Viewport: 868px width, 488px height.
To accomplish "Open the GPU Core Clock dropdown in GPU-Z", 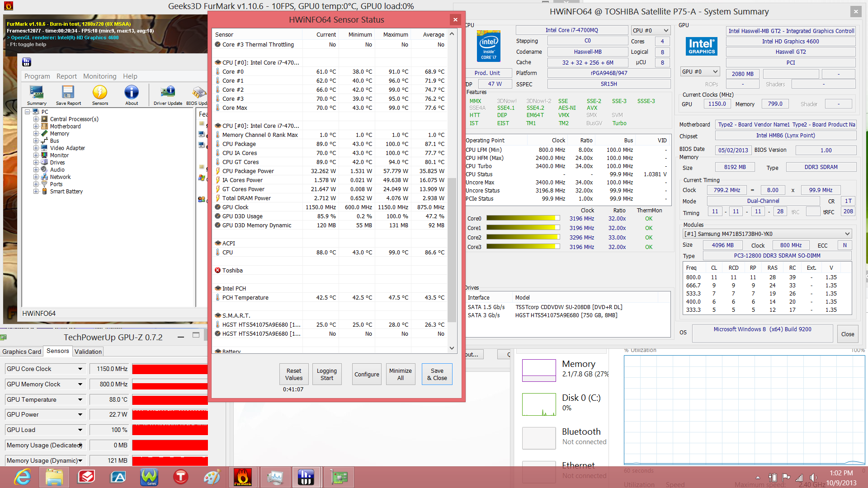I will point(80,369).
